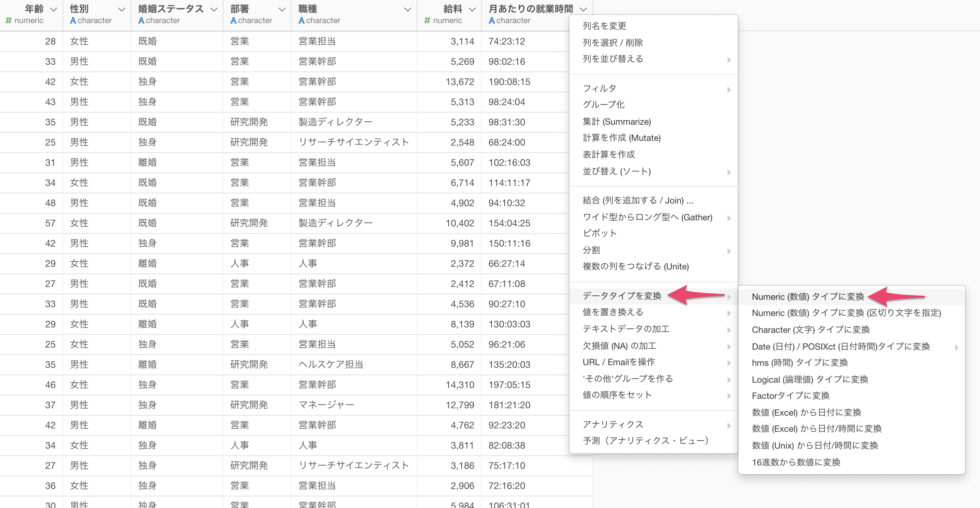980x508 pixels.
Task: Toggle 月あたりの就業時間 column menu arrow
Action: pos(583,9)
